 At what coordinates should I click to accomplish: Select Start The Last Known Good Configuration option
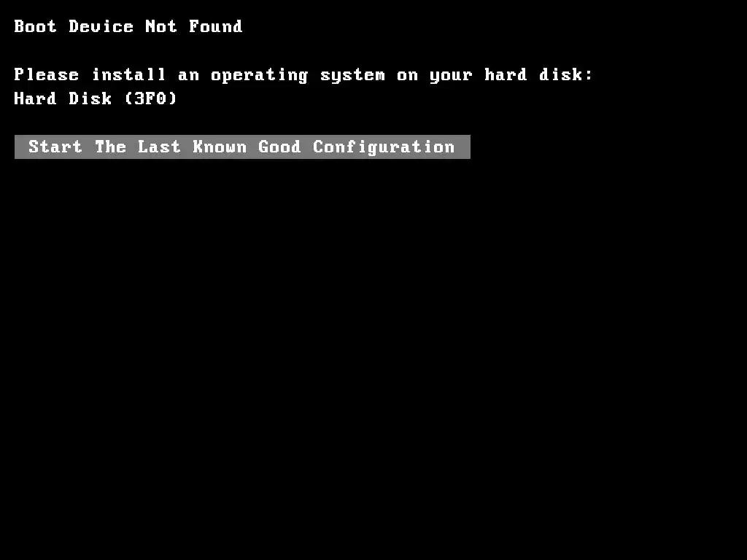(x=242, y=147)
